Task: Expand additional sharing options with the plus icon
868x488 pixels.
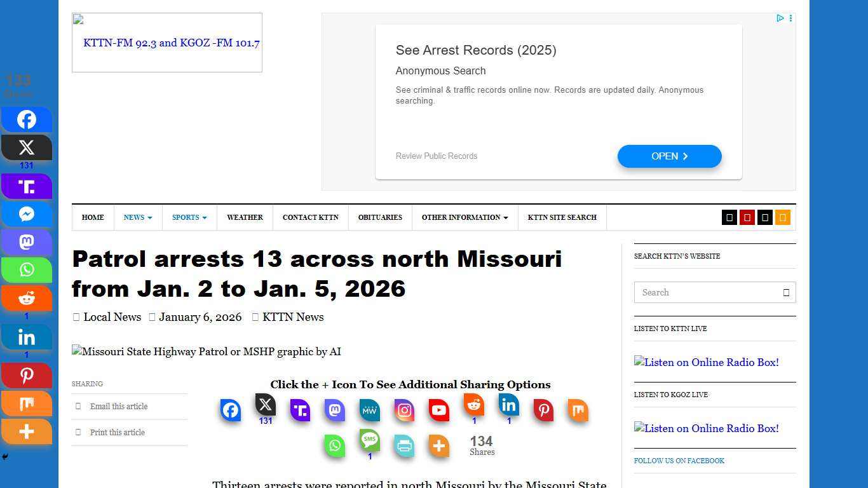Action: click(438, 445)
